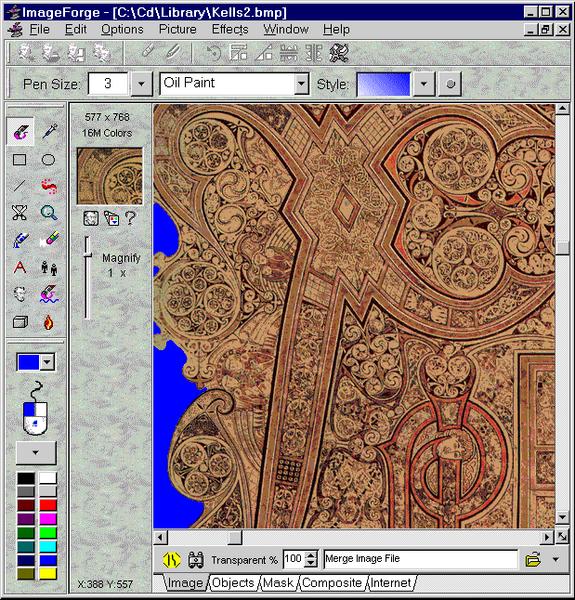Select the eyedropper color picker tool
The width and height of the screenshot is (575, 600).
point(49,132)
